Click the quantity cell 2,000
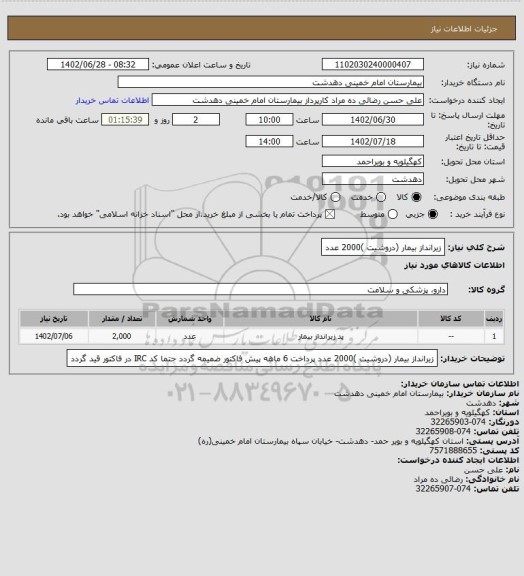Screen dimensions: 524x576 pyautogui.click(x=122, y=336)
